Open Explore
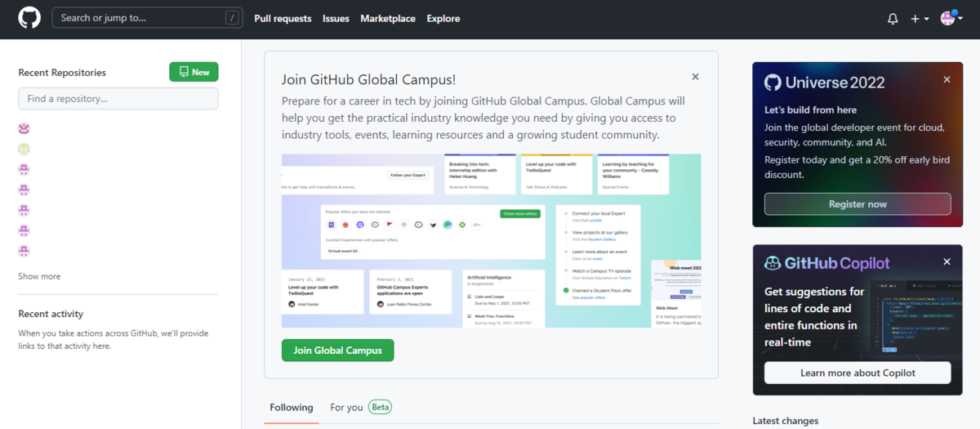The width and height of the screenshot is (980, 429). pyautogui.click(x=443, y=18)
